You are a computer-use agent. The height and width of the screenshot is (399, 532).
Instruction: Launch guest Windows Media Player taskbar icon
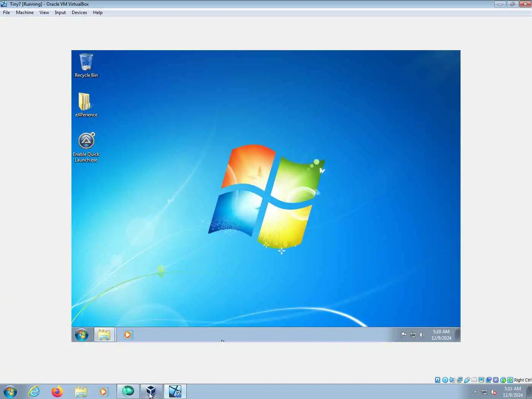(128, 335)
